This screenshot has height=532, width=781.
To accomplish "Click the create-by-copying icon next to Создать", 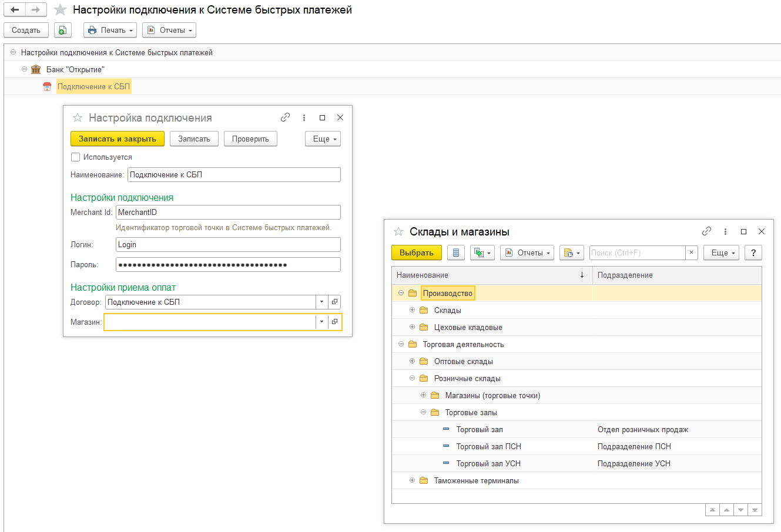I will click(62, 30).
